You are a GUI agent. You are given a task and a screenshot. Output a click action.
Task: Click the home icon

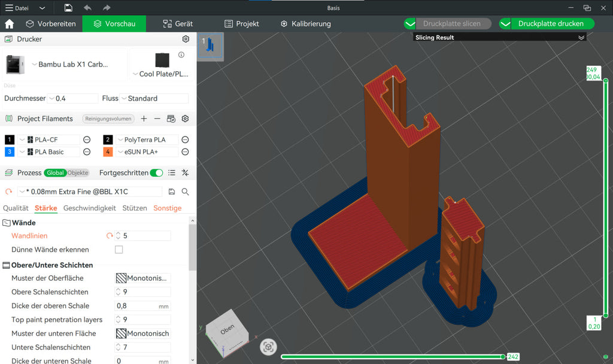[10, 24]
